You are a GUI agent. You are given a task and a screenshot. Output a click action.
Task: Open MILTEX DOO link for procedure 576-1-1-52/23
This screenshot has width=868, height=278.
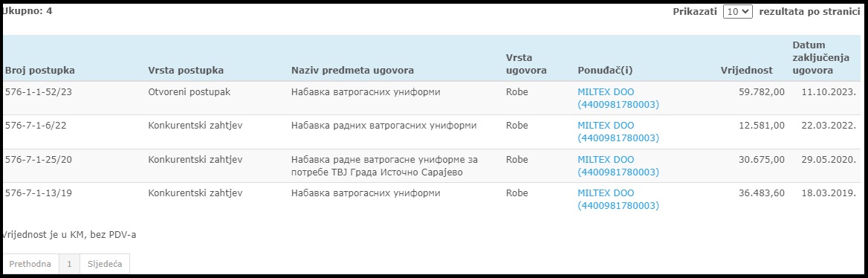tap(618, 98)
